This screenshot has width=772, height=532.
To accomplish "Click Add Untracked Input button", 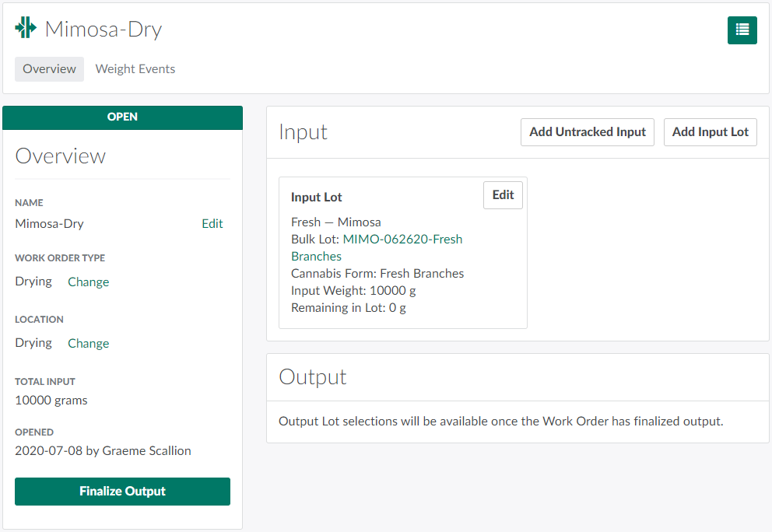I will click(587, 131).
